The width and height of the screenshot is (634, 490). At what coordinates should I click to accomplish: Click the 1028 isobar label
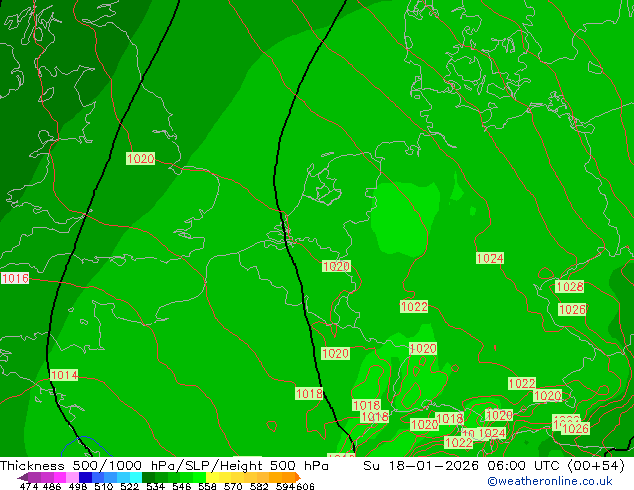[x=570, y=286]
